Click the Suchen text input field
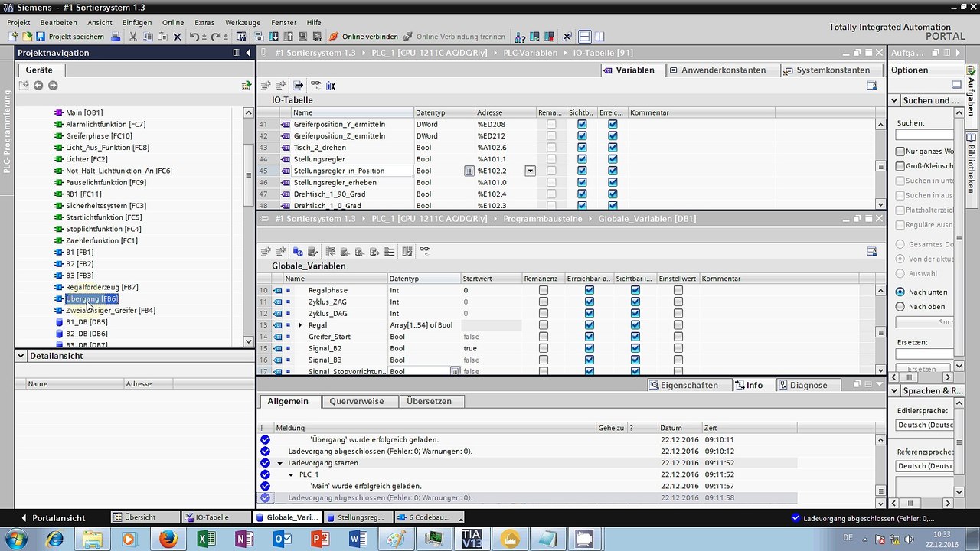The image size is (980, 551). (925, 135)
